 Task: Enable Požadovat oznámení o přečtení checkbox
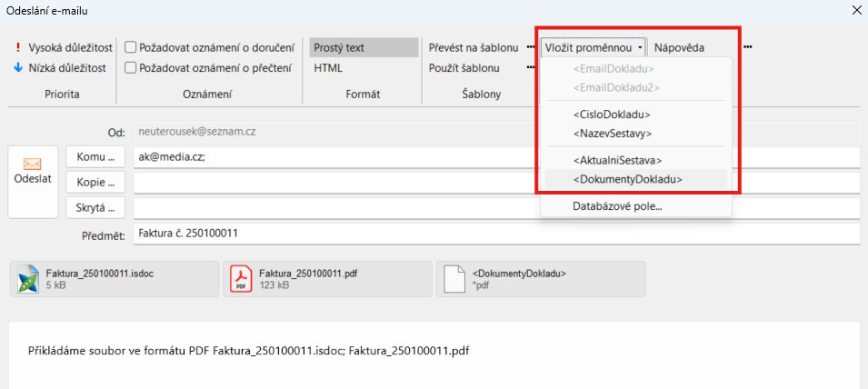click(131, 67)
